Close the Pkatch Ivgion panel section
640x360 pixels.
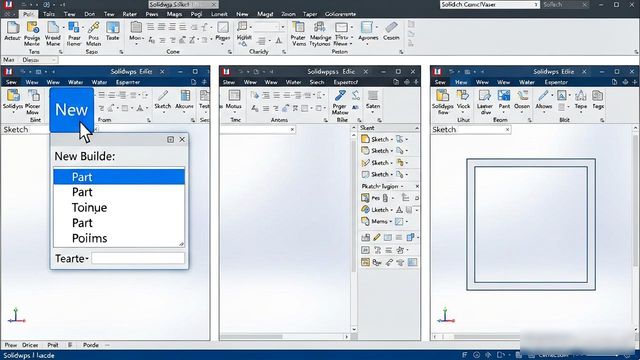pyautogui.click(x=417, y=186)
